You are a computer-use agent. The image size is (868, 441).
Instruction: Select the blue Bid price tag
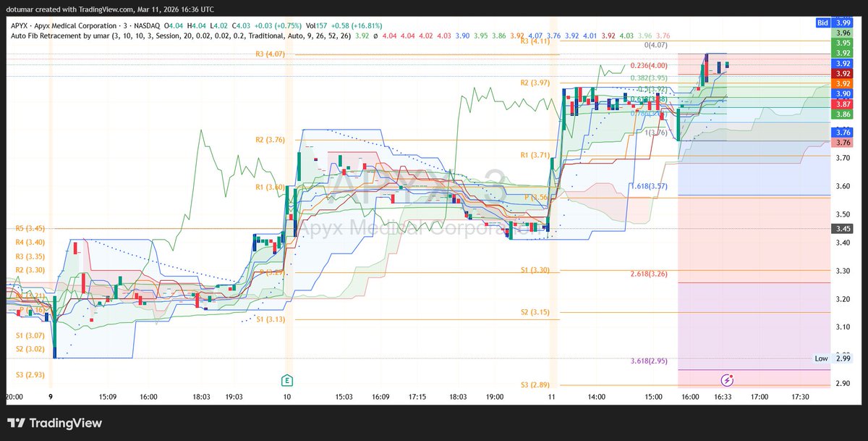pos(822,23)
